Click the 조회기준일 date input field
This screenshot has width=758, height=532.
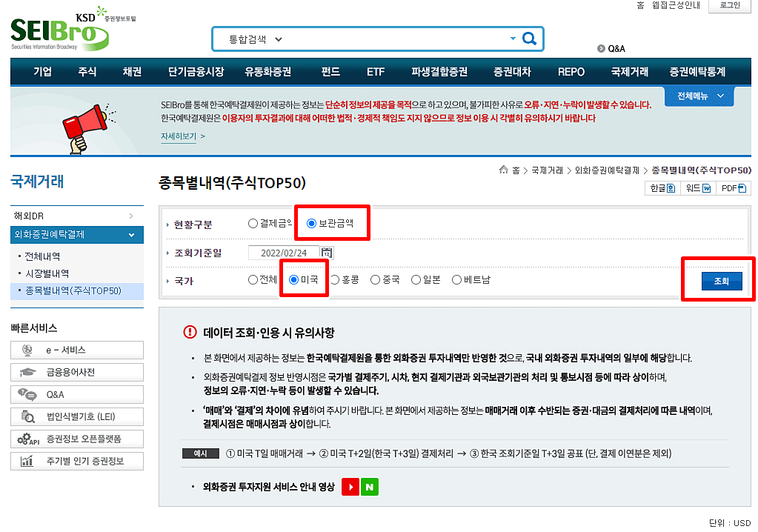(284, 253)
